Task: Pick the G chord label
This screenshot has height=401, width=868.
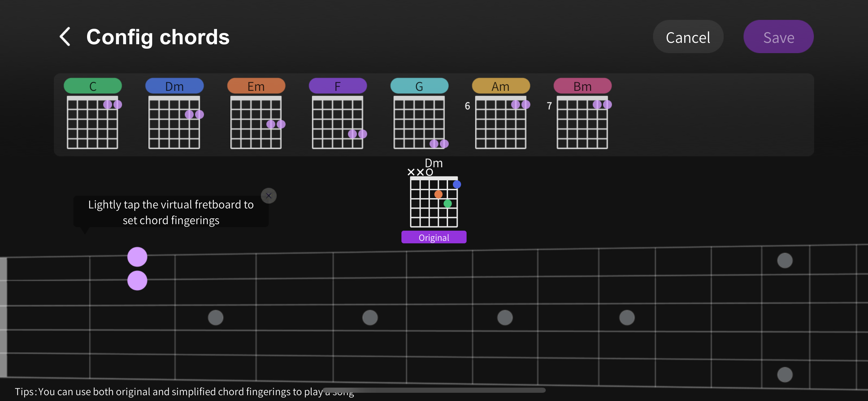Action: pyautogui.click(x=419, y=86)
